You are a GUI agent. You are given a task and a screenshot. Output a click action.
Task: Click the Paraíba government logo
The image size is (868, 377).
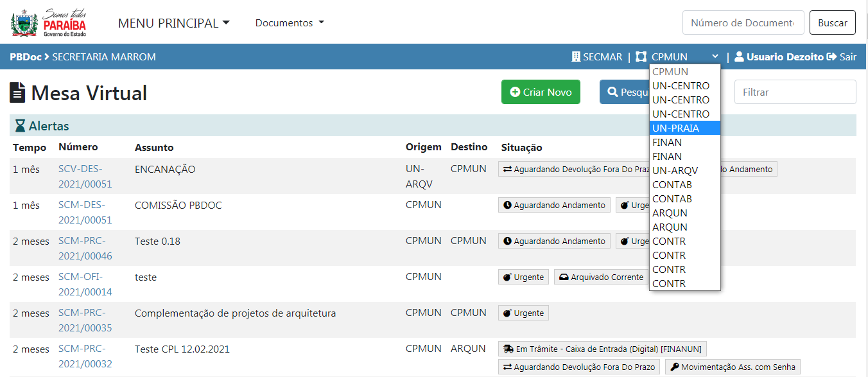pos(49,23)
